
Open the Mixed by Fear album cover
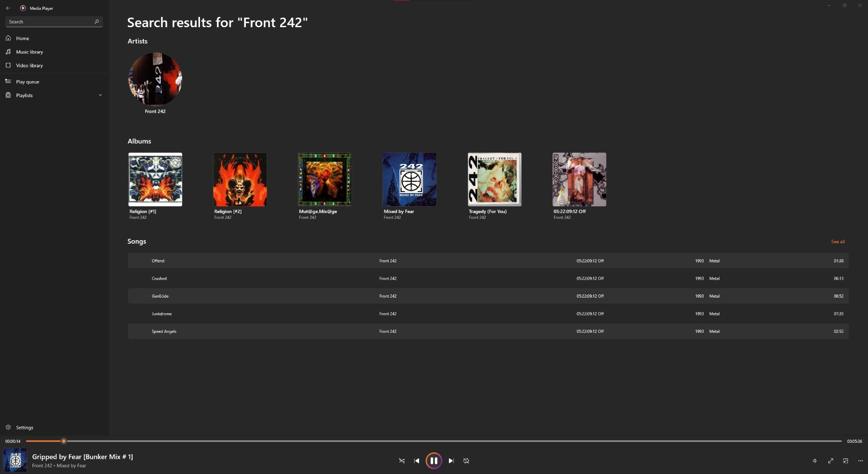pyautogui.click(x=410, y=180)
